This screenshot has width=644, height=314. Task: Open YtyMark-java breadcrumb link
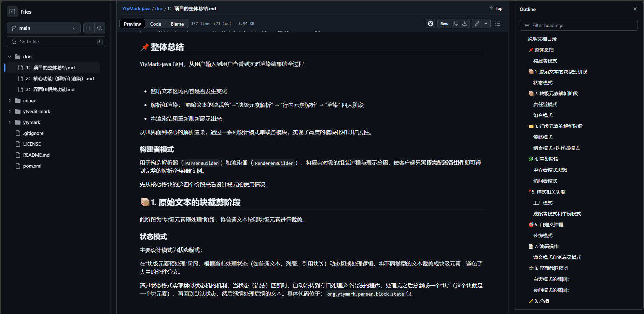pos(136,9)
